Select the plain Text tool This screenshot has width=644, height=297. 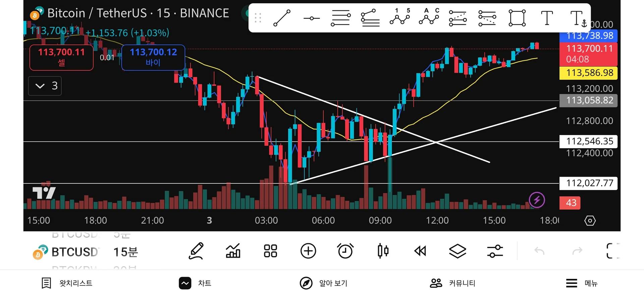point(547,18)
